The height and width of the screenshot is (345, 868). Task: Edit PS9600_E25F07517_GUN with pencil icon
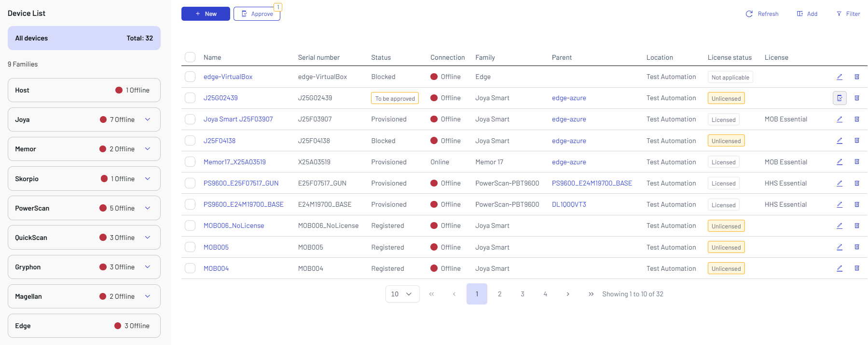point(840,183)
